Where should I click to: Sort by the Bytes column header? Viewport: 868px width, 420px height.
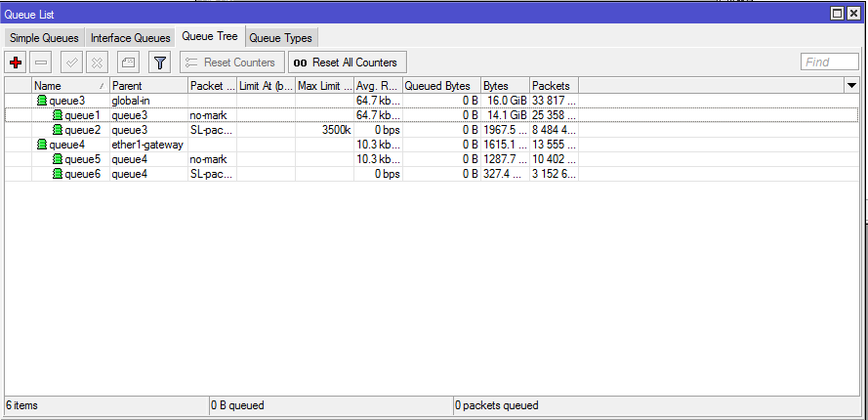click(x=505, y=86)
